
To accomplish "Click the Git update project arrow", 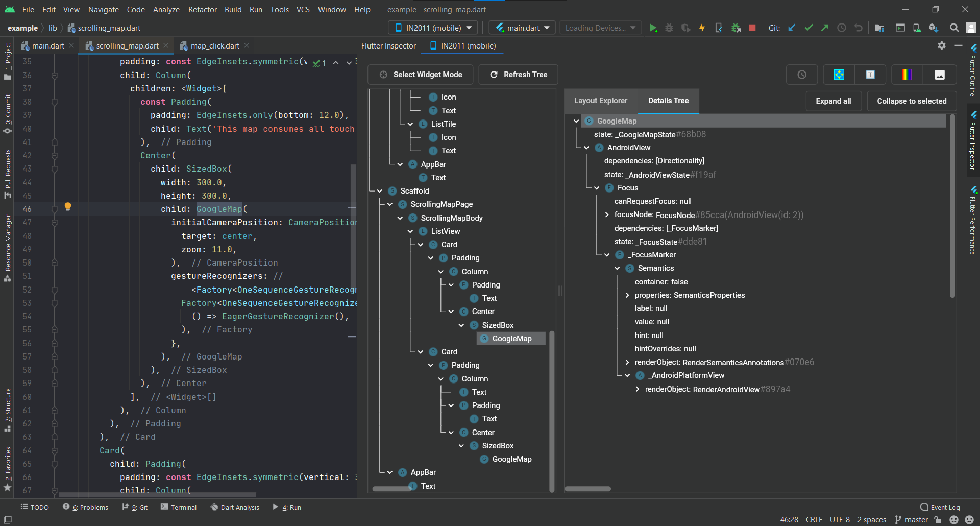I will click(x=792, y=28).
